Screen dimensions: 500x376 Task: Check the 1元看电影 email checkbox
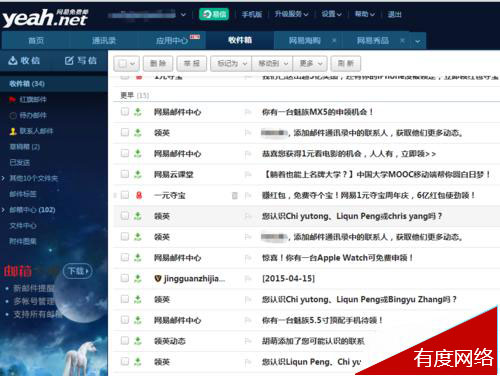pos(125,153)
